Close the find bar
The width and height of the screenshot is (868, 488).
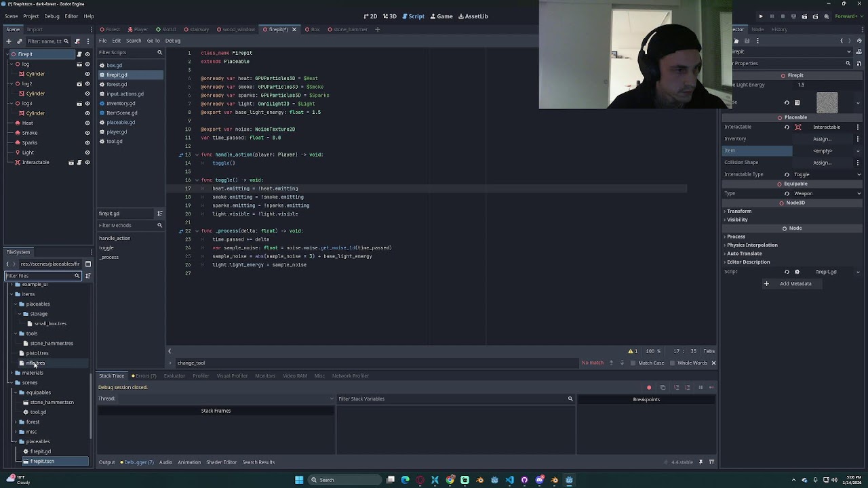point(713,363)
